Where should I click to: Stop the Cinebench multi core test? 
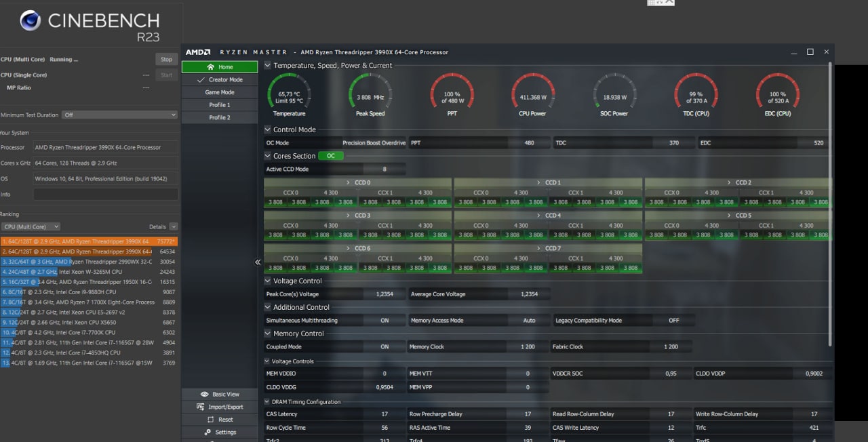click(166, 60)
